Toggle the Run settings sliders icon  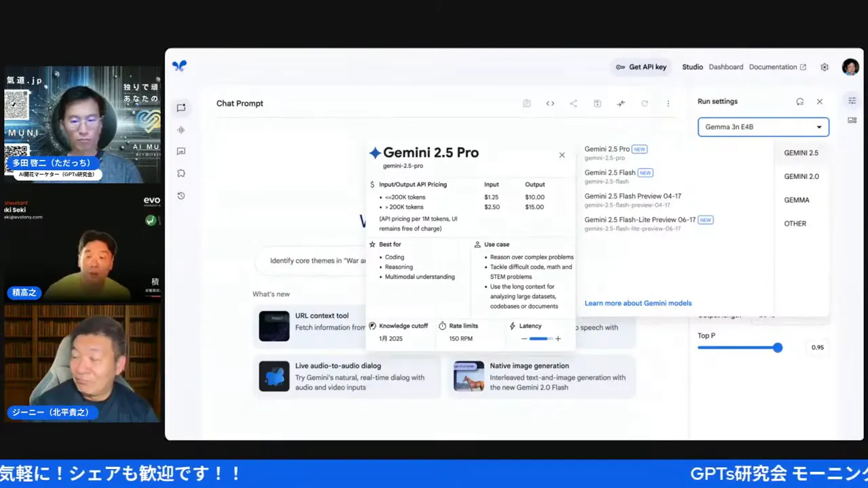tap(852, 100)
